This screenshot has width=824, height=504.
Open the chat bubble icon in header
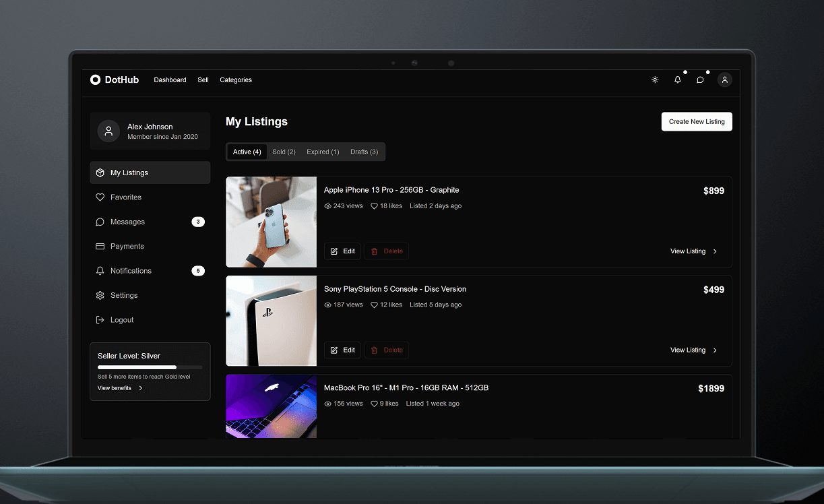(700, 80)
